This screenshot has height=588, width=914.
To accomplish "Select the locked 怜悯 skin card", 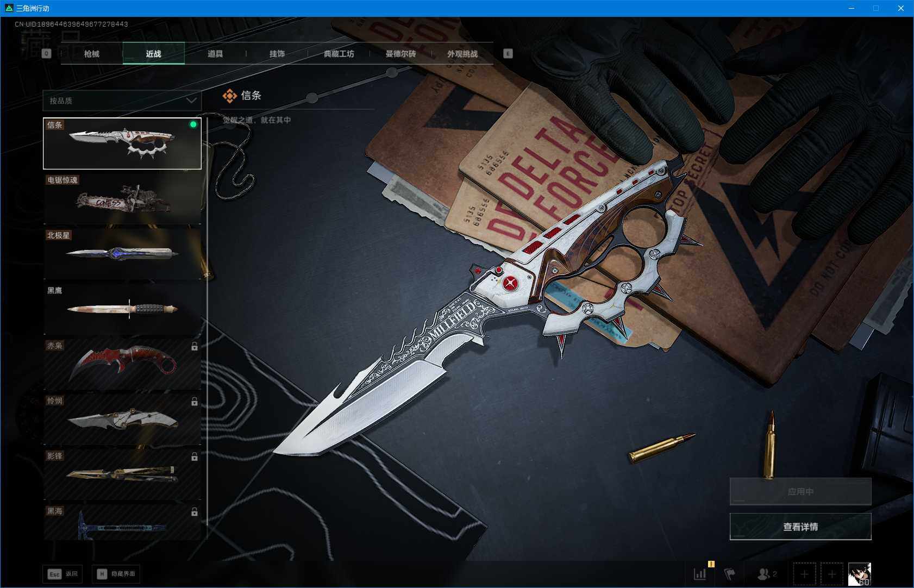I will [122, 420].
